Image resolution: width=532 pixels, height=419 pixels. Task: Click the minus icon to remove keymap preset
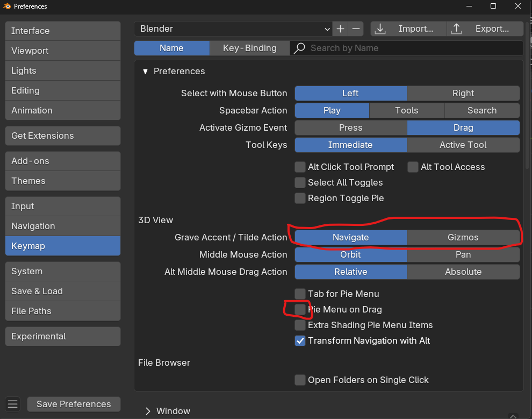pos(356,29)
